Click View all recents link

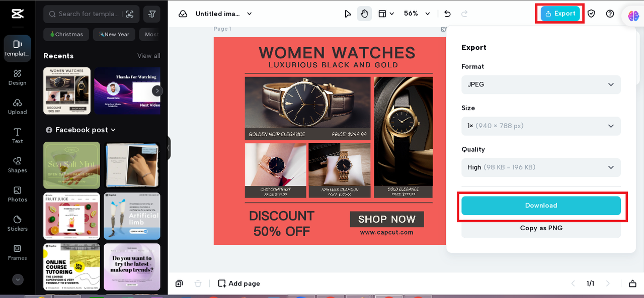tap(149, 56)
